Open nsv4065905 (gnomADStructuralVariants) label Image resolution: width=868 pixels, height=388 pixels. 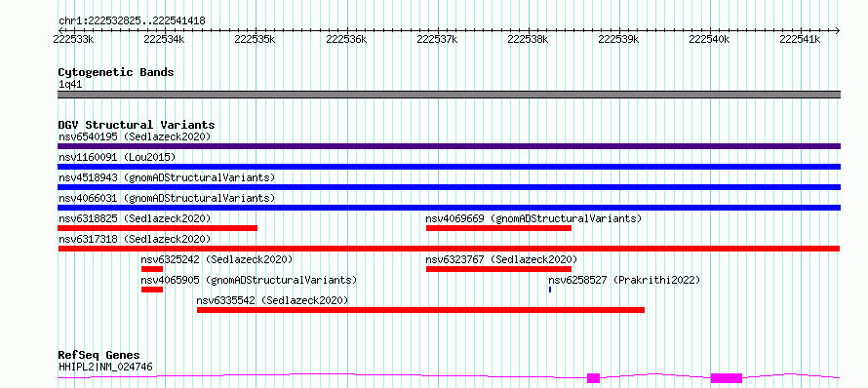tap(249, 280)
